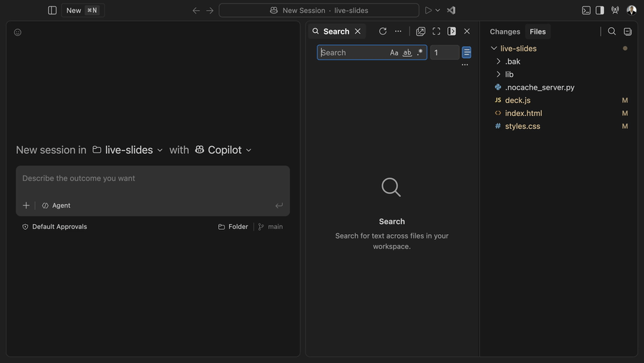Click the smiley feedback icon
Image resolution: width=644 pixels, height=363 pixels.
click(18, 32)
